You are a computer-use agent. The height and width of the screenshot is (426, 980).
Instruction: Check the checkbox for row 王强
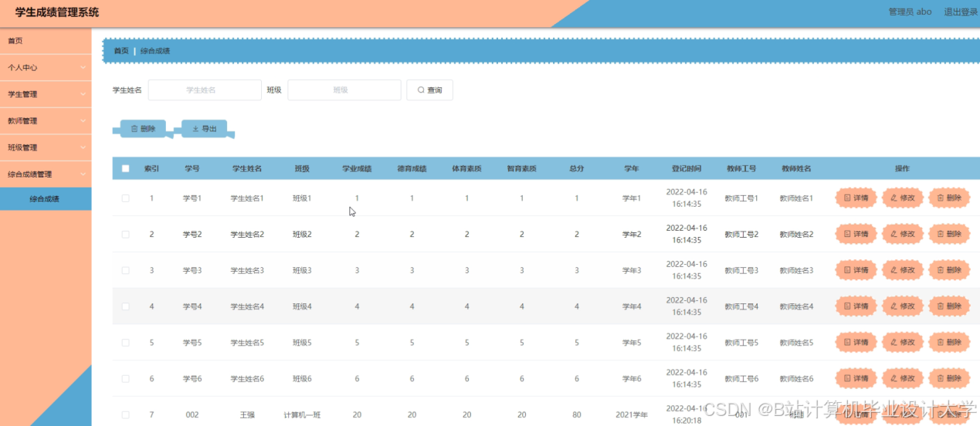[x=125, y=415]
